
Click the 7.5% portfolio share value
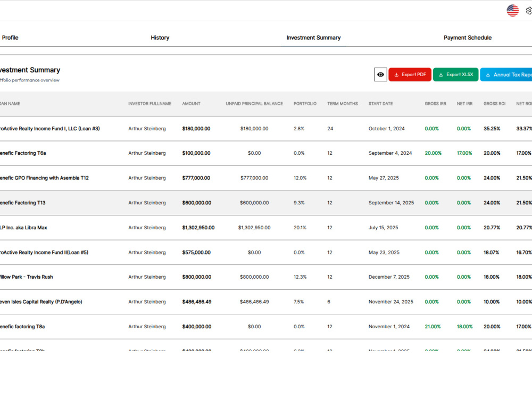click(298, 302)
